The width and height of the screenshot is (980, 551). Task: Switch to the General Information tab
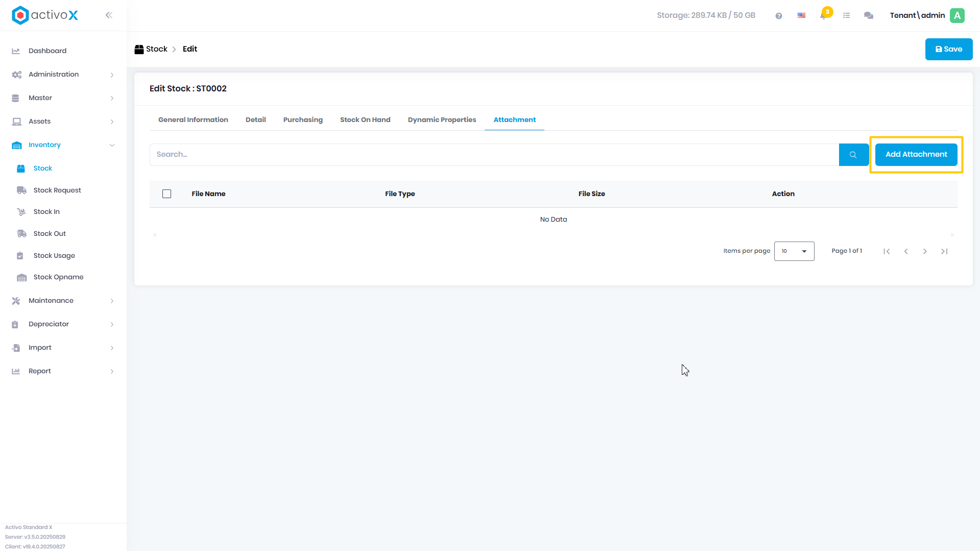point(193,120)
